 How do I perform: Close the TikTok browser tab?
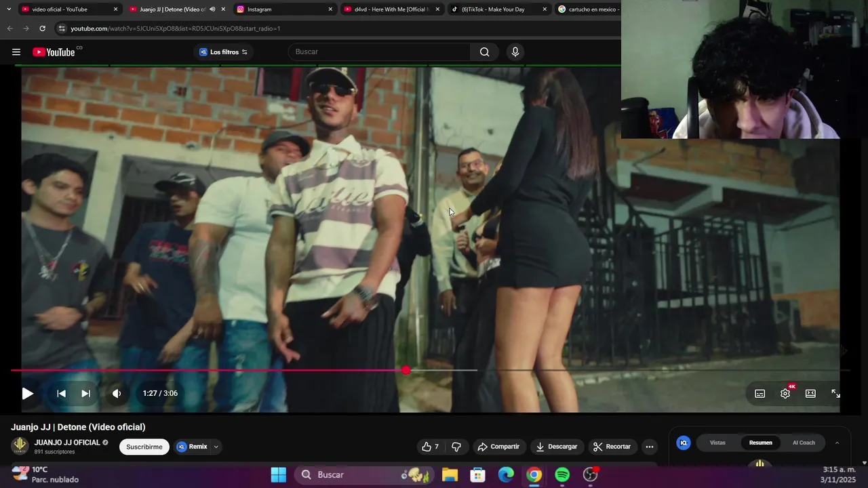pos(545,9)
